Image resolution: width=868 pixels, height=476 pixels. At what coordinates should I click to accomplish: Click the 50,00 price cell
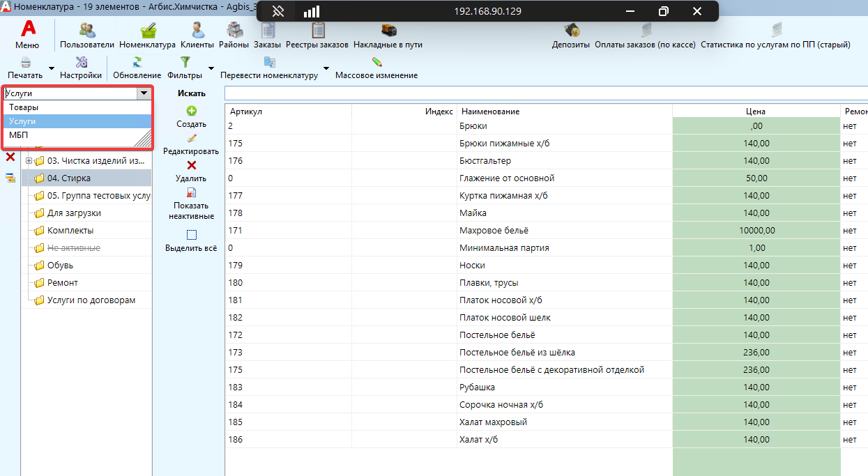(756, 178)
